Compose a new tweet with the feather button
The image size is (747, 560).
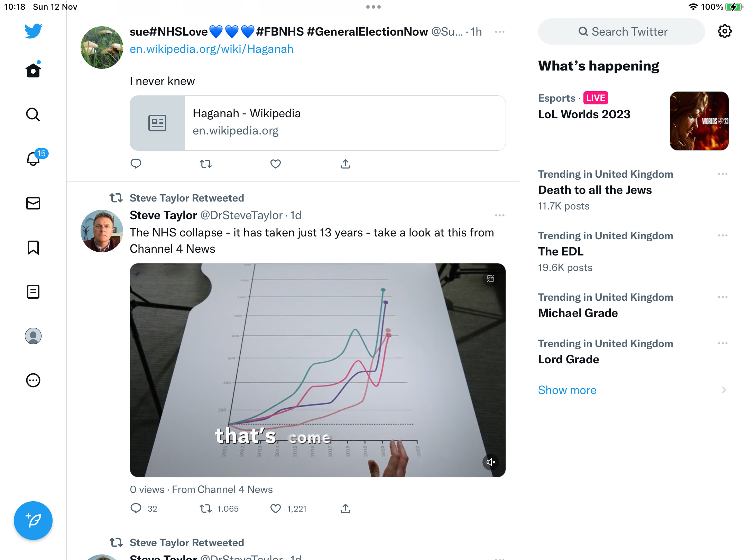click(x=33, y=521)
